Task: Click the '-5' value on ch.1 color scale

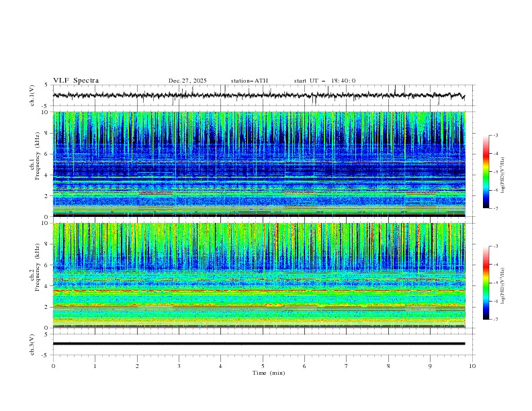Action: tap(495, 172)
